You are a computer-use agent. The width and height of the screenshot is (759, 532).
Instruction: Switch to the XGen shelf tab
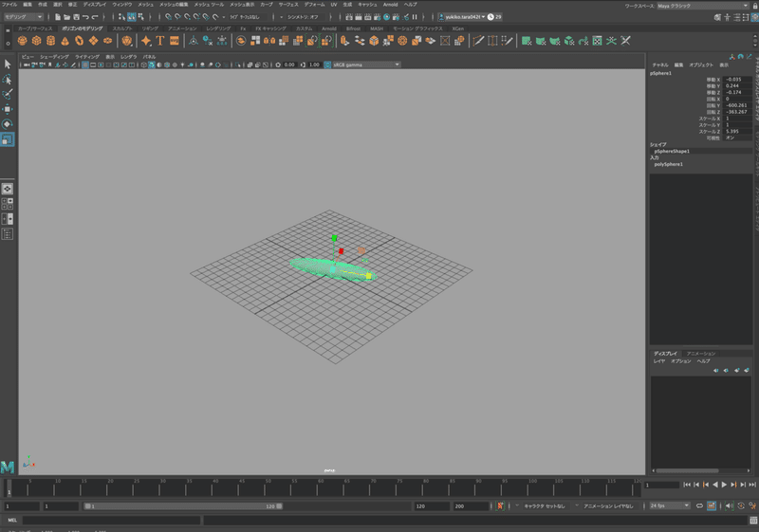click(458, 28)
